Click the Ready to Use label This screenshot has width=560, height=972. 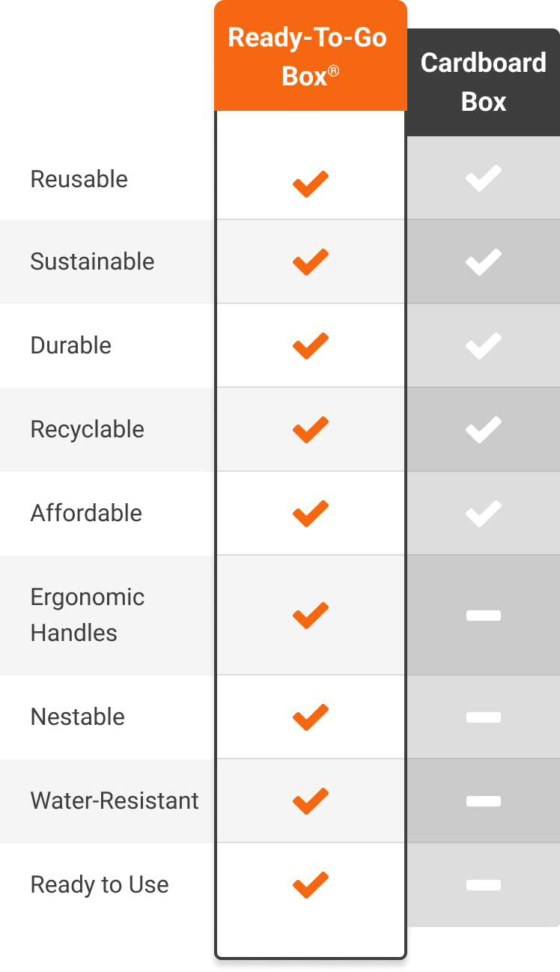(x=100, y=885)
